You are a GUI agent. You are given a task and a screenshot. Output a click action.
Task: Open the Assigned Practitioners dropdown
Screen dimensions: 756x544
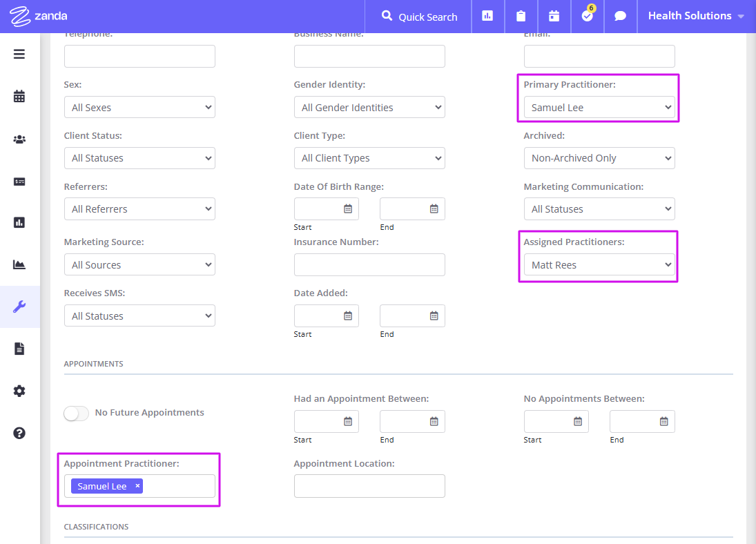point(598,264)
